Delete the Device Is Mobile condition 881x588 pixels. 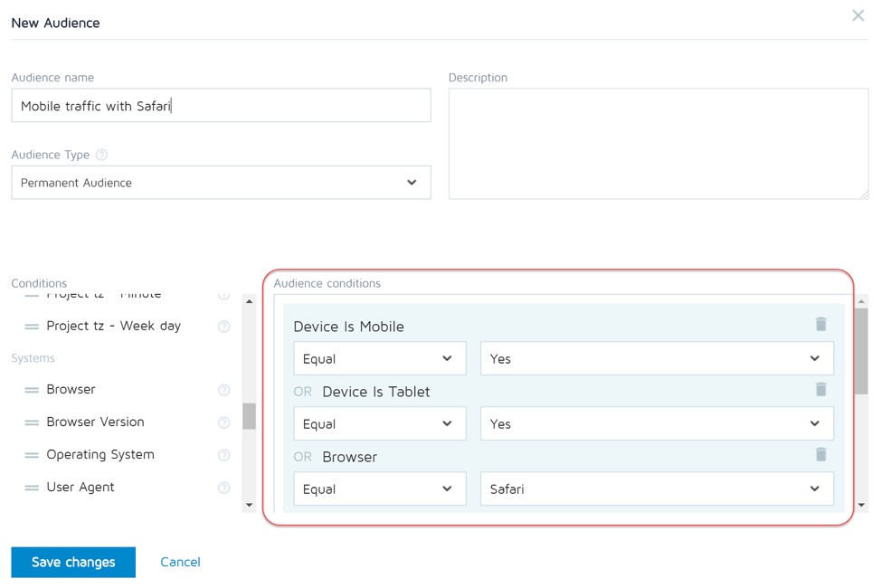pyautogui.click(x=820, y=324)
